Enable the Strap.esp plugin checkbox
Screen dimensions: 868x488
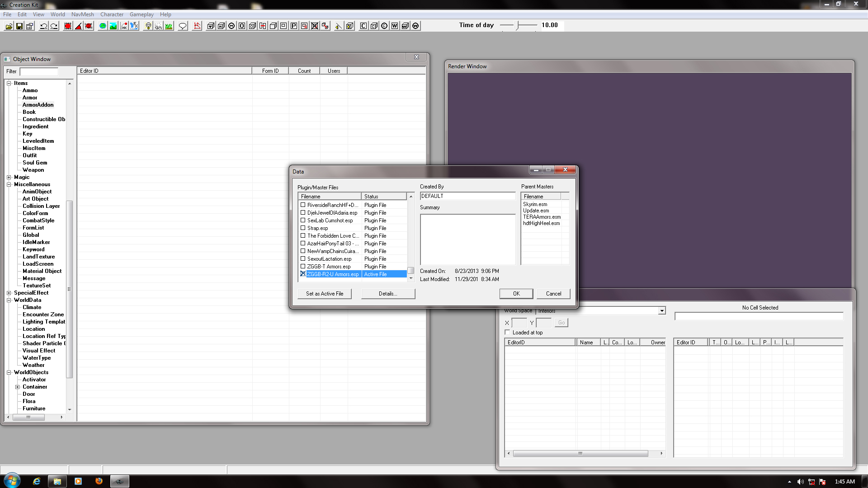(303, 228)
